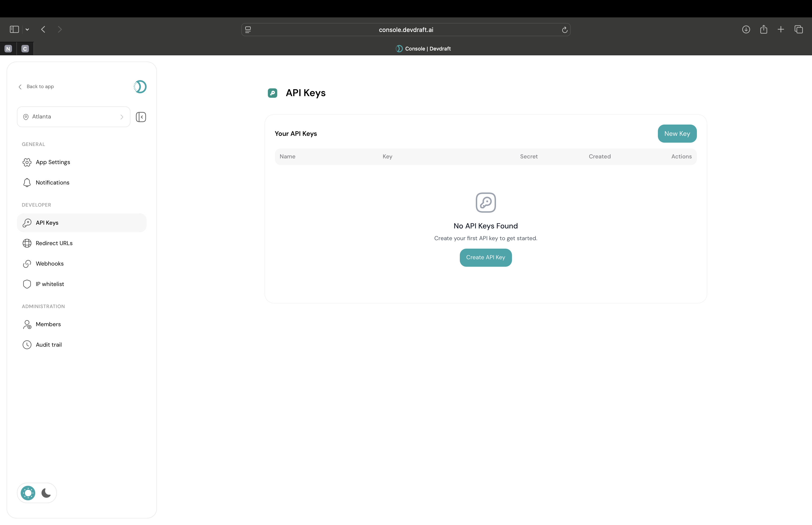Open the website settings menu in the address bar
Image resolution: width=812 pixels, height=525 pixels.
248,30
